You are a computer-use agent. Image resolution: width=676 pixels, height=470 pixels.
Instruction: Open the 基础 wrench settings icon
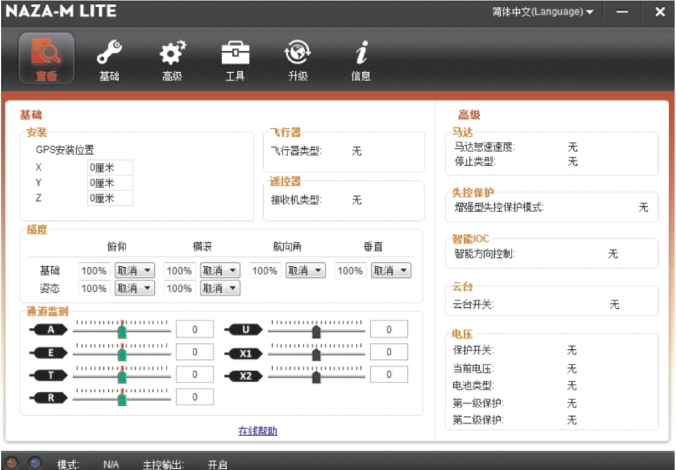109,57
